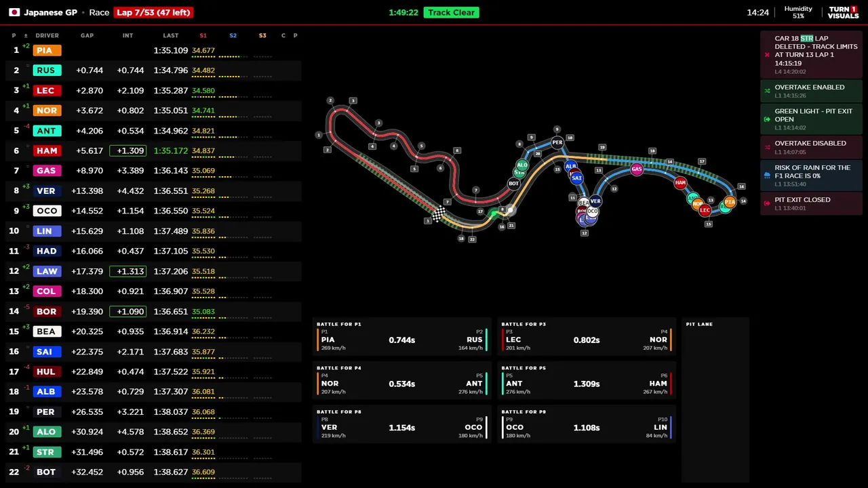Viewport: 868px width, 488px height.
Task: Click the S2 sector column header
Action: pos(233,35)
